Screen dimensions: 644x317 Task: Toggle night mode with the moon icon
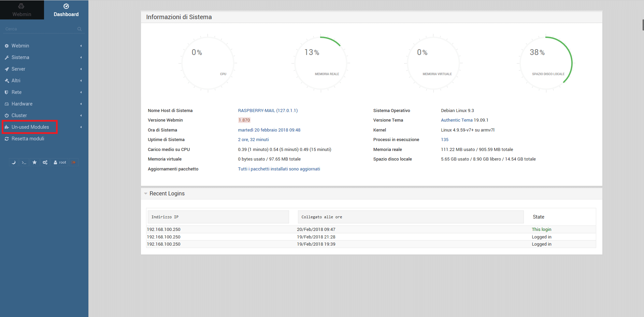pos(13,162)
